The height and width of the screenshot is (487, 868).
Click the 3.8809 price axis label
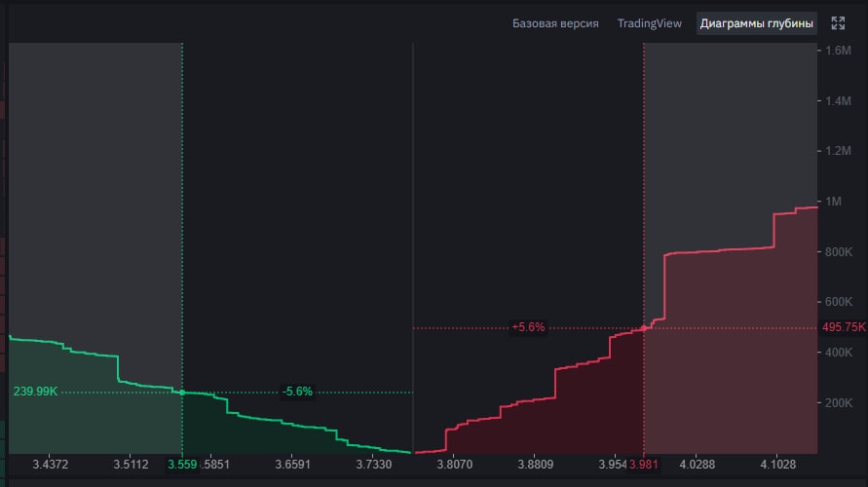point(535,465)
